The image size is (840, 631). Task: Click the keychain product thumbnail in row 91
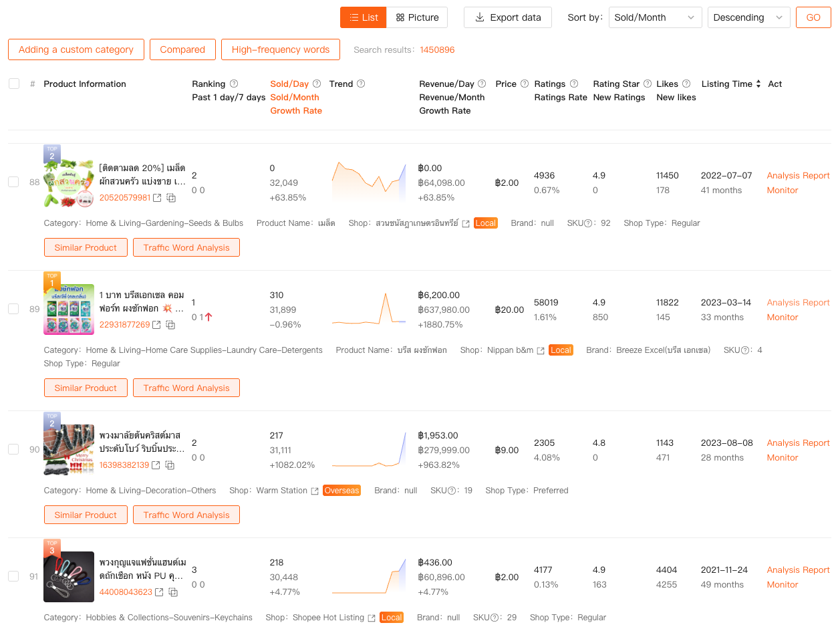point(69,576)
